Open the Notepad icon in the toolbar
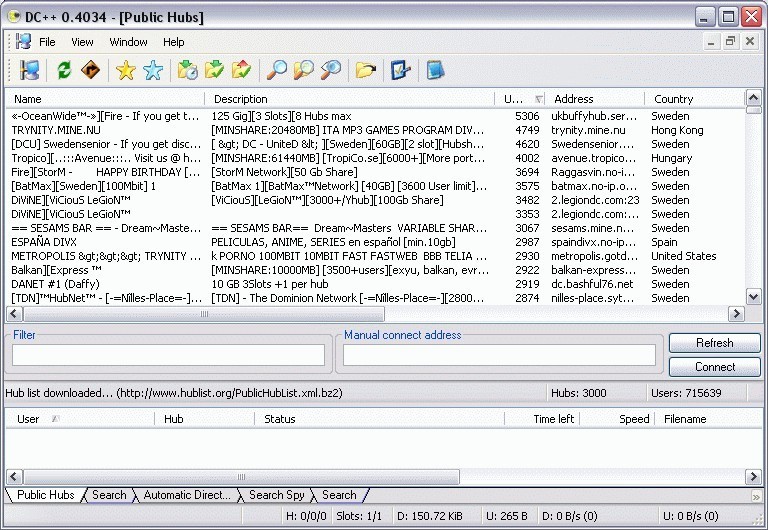This screenshot has height=530, width=768. [x=435, y=70]
